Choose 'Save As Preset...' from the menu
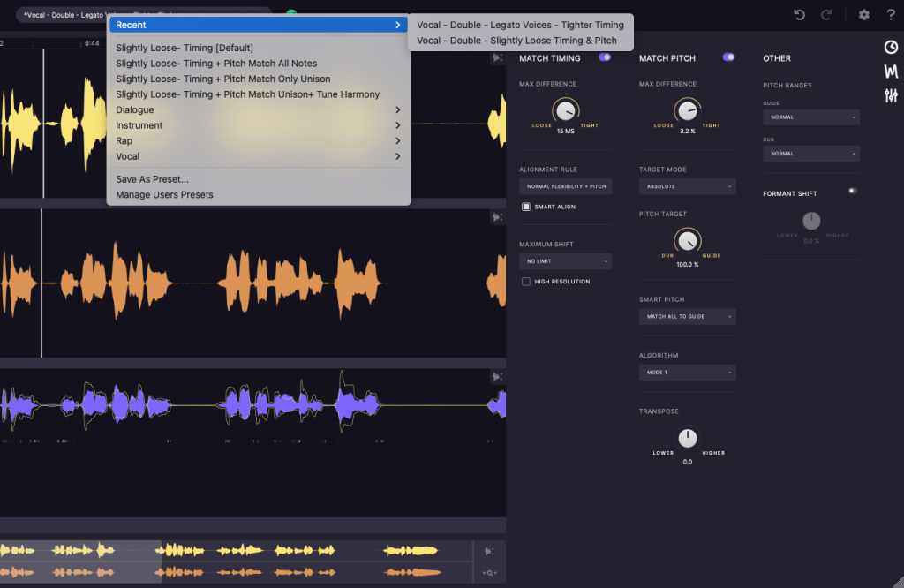The width and height of the screenshot is (904, 588). (x=152, y=179)
